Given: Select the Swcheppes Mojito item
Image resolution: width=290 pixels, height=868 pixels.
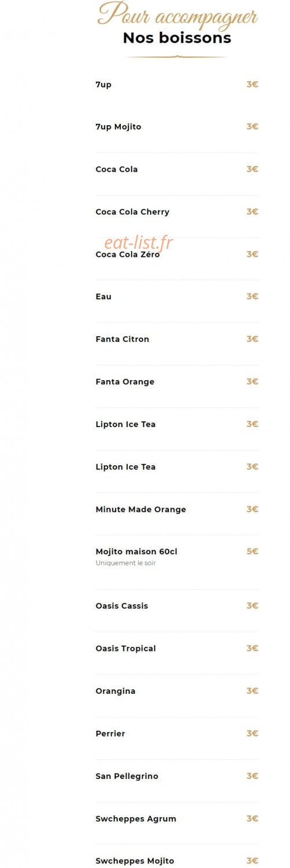Looking at the screenshot, I should 135,861.
